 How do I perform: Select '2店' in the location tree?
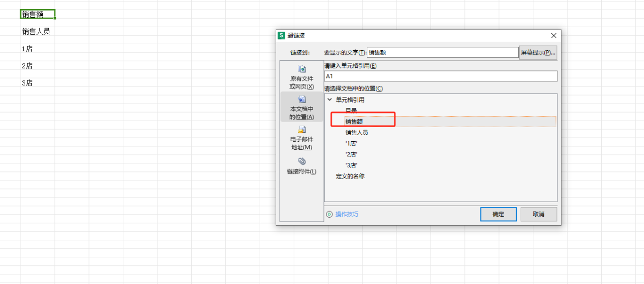click(x=351, y=155)
